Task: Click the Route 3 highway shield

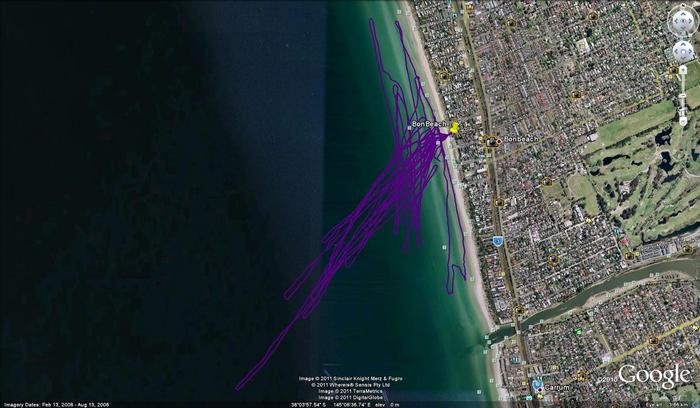Action: point(497,240)
